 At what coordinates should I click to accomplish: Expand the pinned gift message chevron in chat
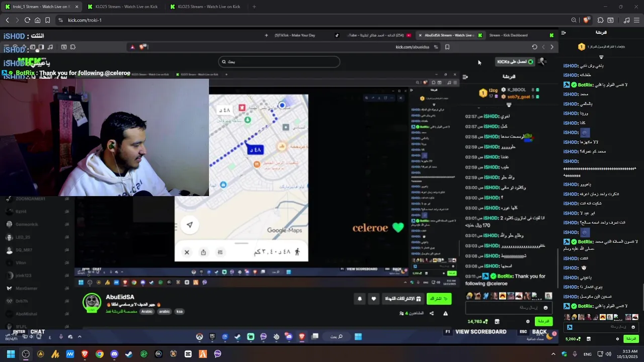601,57
